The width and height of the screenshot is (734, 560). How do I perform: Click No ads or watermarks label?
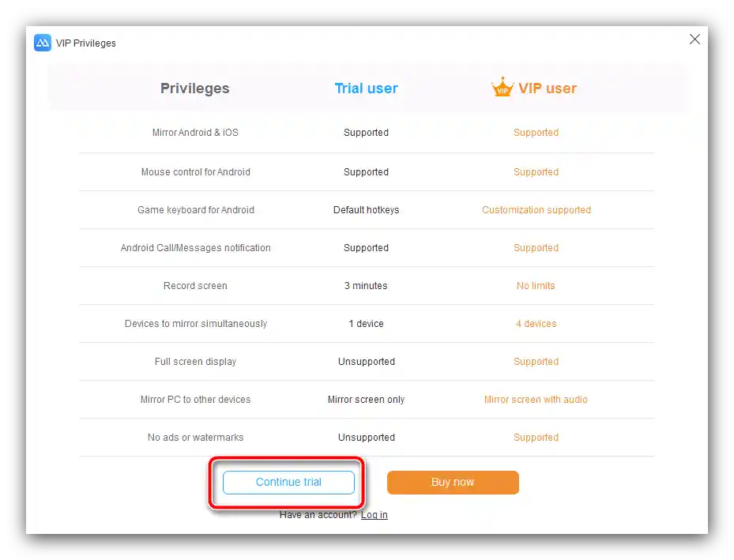coord(196,437)
